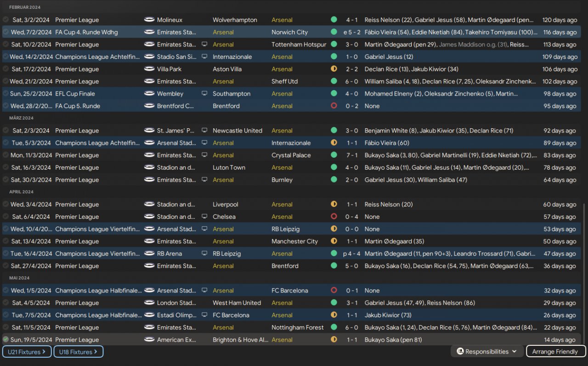Toggle the check circle on the Norwich City row
Image resolution: width=588 pixels, height=366 pixels.
(6, 32)
